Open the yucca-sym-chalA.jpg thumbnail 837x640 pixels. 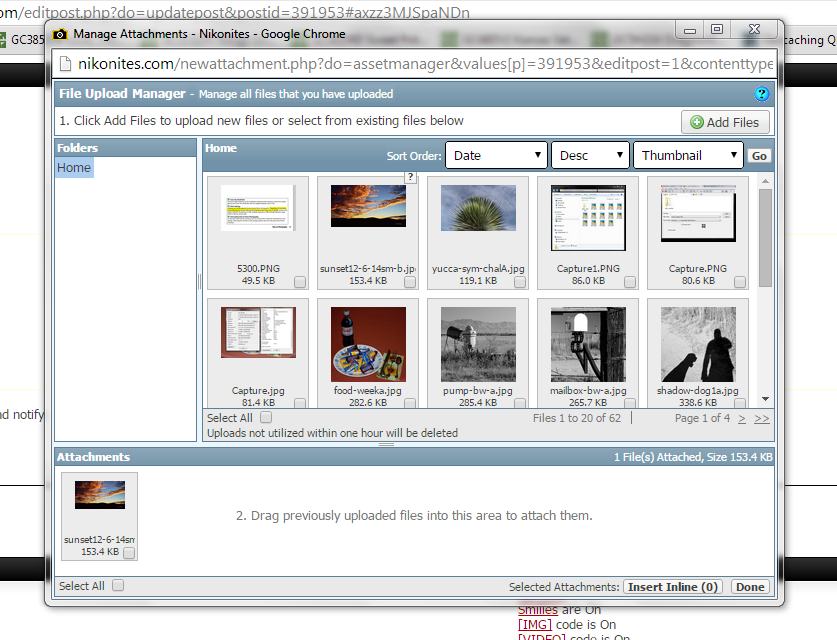pos(477,208)
